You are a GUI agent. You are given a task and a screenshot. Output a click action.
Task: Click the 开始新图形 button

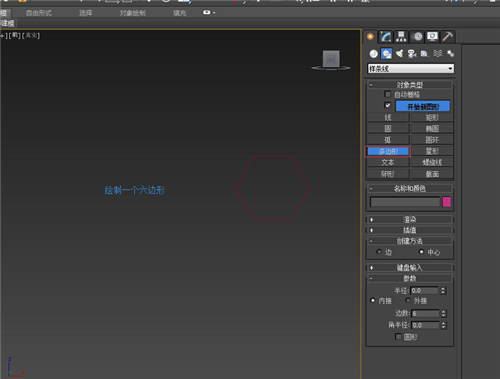pos(423,106)
